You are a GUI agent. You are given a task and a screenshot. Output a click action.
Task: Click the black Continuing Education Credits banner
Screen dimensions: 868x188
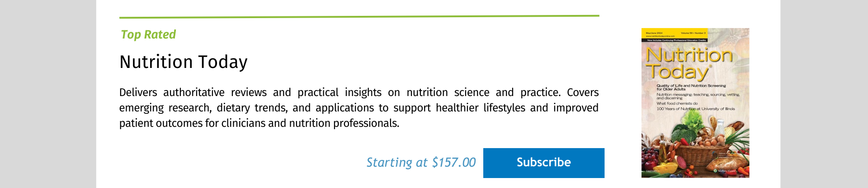676,40
